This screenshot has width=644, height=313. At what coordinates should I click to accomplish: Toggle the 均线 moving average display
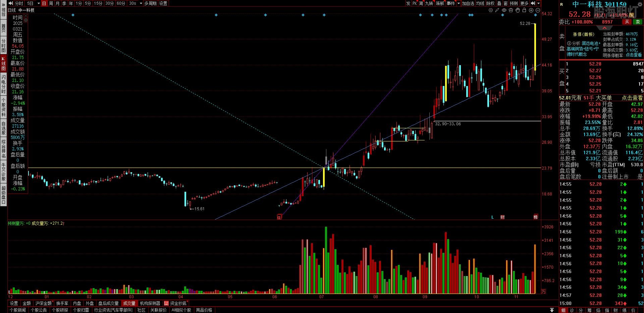(480, 3)
